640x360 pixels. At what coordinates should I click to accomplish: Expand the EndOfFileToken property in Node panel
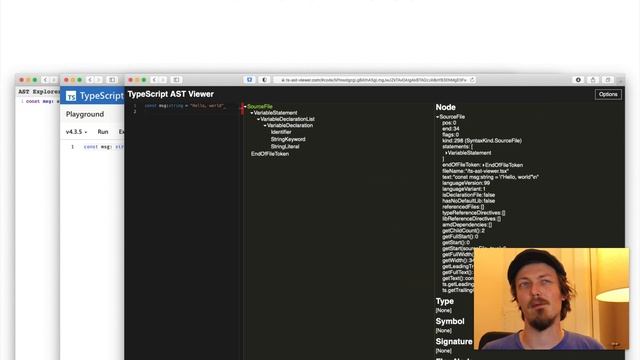[x=484, y=165]
